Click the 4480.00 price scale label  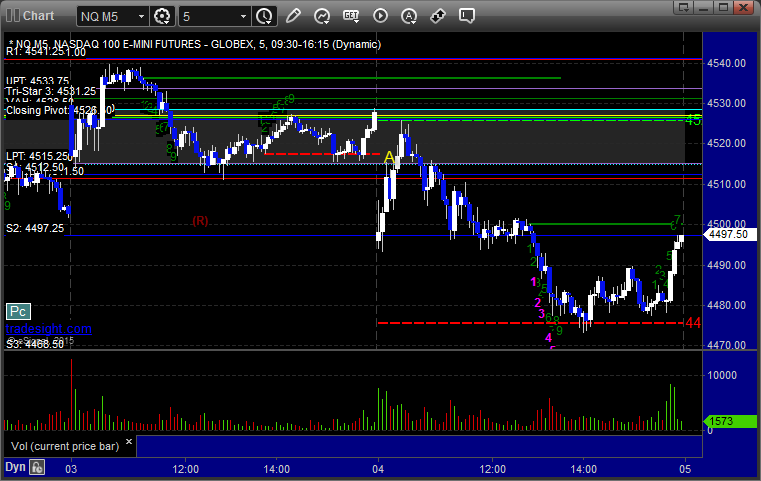pyautogui.click(x=727, y=305)
